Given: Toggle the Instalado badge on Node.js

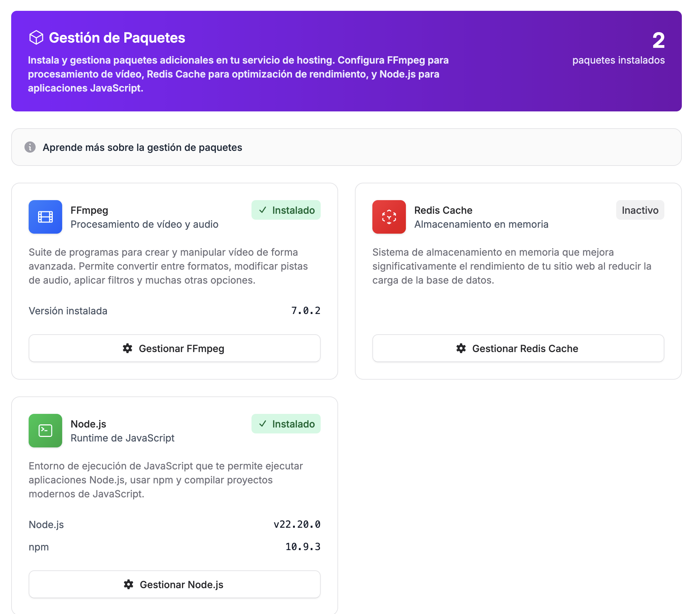Looking at the screenshot, I should point(286,424).
